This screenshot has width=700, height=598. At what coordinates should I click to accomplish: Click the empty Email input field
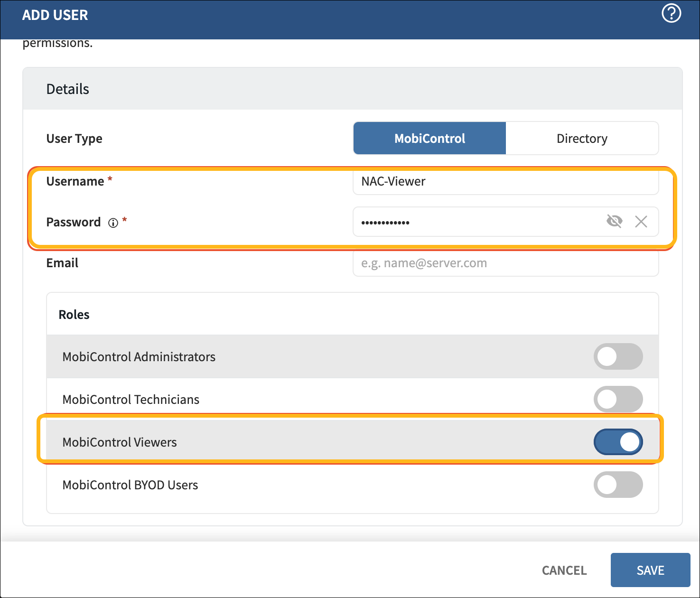[505, 263]
